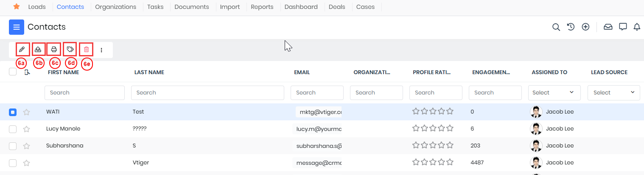Star the Subharshana contact as favorite
Viewport: 644px width, 175px height.
26,146
